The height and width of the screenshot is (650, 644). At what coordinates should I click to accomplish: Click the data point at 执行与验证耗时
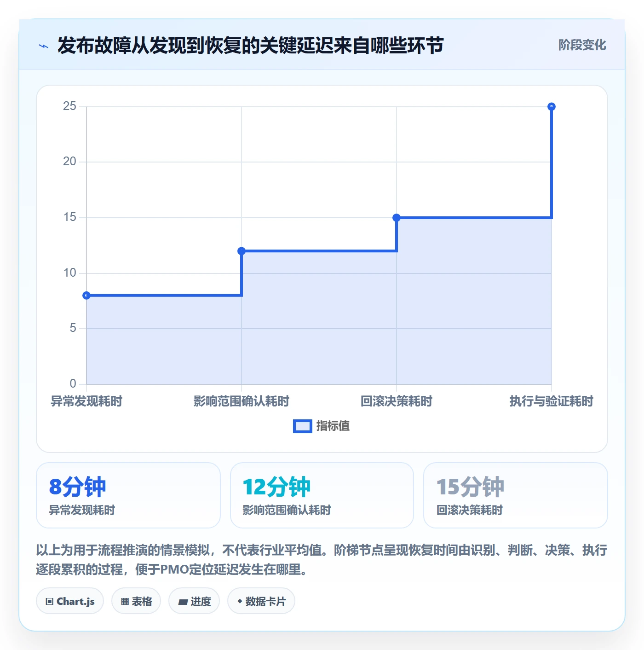(552, 107)
